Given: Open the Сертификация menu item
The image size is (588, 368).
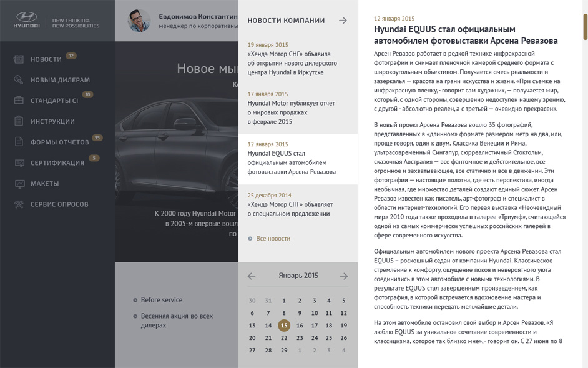Looking at the screenshot, I should click(57, 163).
